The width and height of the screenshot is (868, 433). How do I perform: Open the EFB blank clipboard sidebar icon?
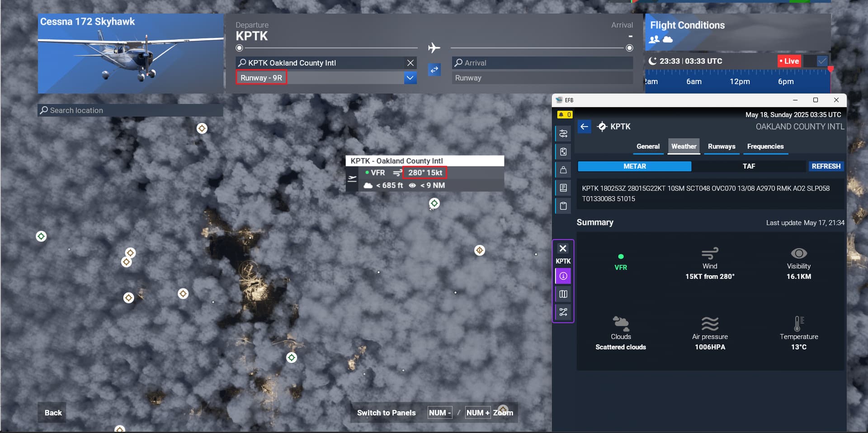(x=563, y=206)
